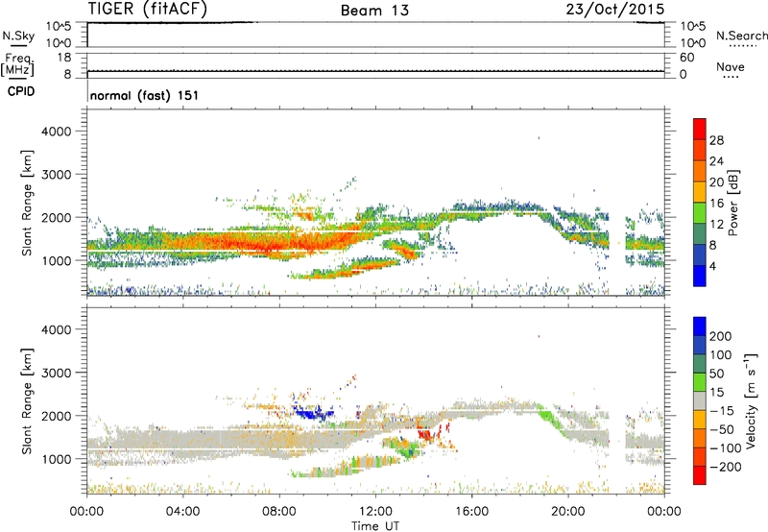Viewport: 768px width, 532px height.
Task: Click the 4000 tick on power panel axis
Action: 57,132
